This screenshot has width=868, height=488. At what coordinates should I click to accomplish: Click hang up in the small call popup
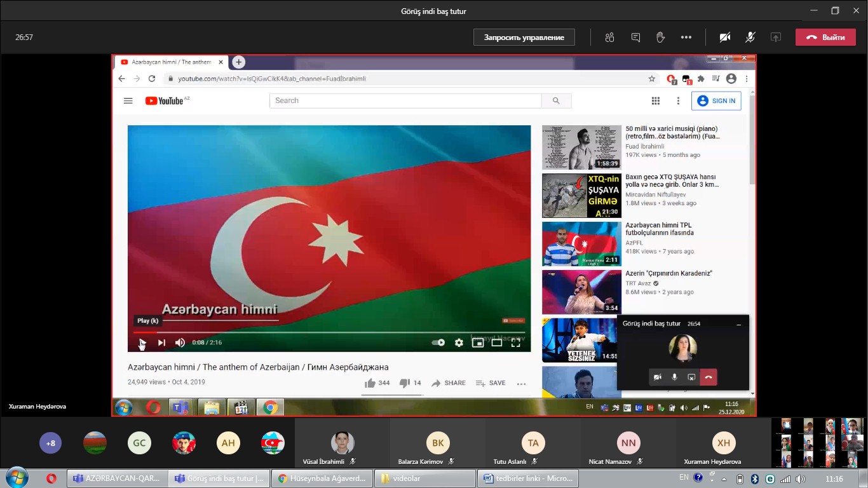709,377
